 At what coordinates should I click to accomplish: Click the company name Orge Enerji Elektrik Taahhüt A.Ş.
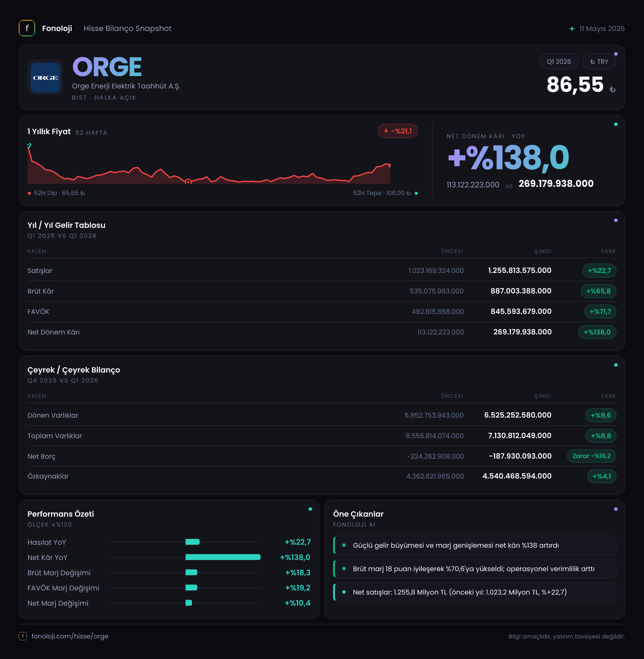[x=126, y=86]
